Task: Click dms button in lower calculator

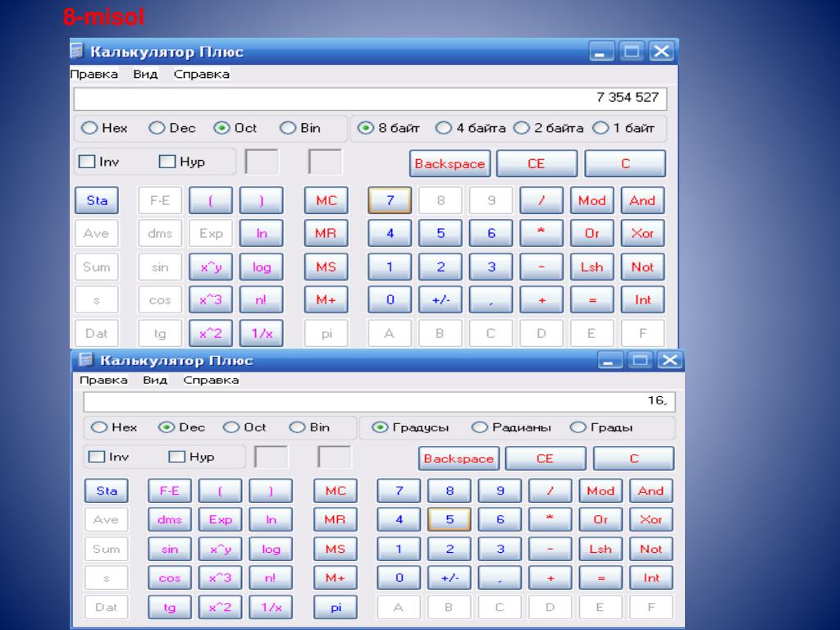Action: tap(169, 519)
